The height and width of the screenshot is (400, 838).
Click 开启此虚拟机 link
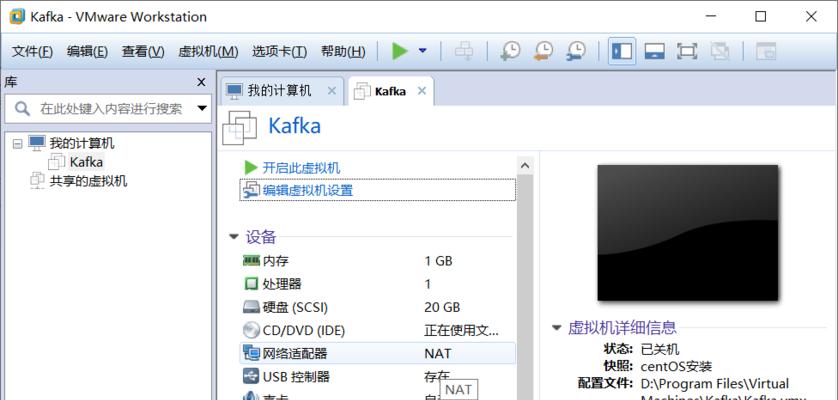(x=301, y=168)
